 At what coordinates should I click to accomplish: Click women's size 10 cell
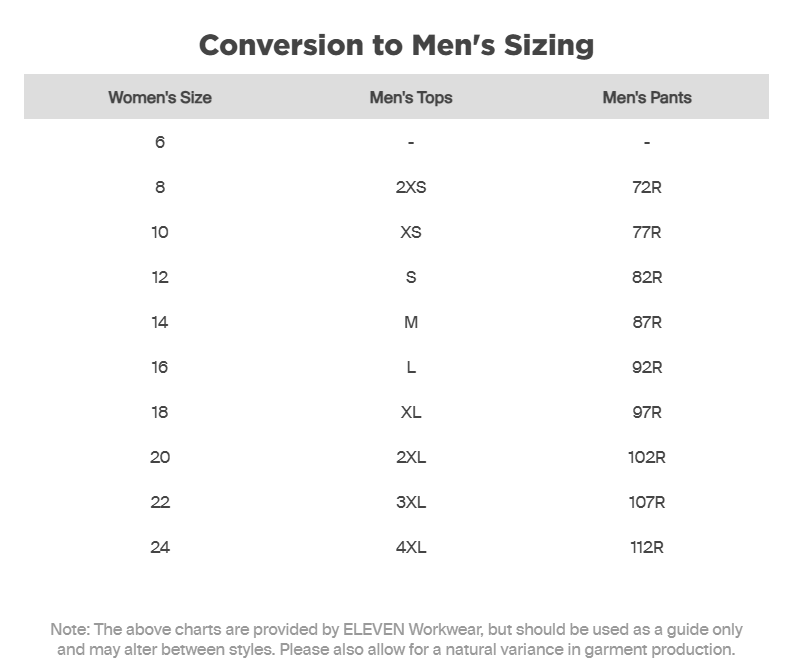point(160,232)
